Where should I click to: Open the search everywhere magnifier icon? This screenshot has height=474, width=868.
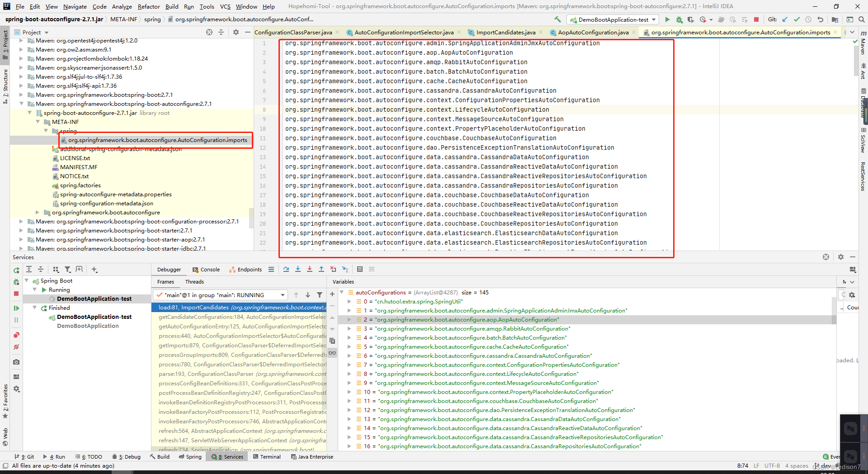tap(862, 19)
